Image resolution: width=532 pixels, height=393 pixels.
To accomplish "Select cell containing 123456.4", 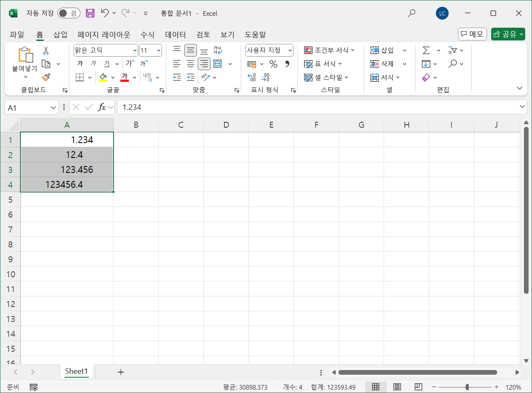I will point(67,184).
